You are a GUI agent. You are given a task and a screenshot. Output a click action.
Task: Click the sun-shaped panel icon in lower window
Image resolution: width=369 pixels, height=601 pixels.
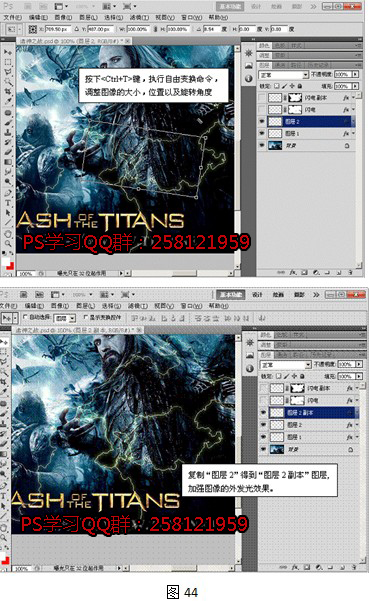click(250, 342)
